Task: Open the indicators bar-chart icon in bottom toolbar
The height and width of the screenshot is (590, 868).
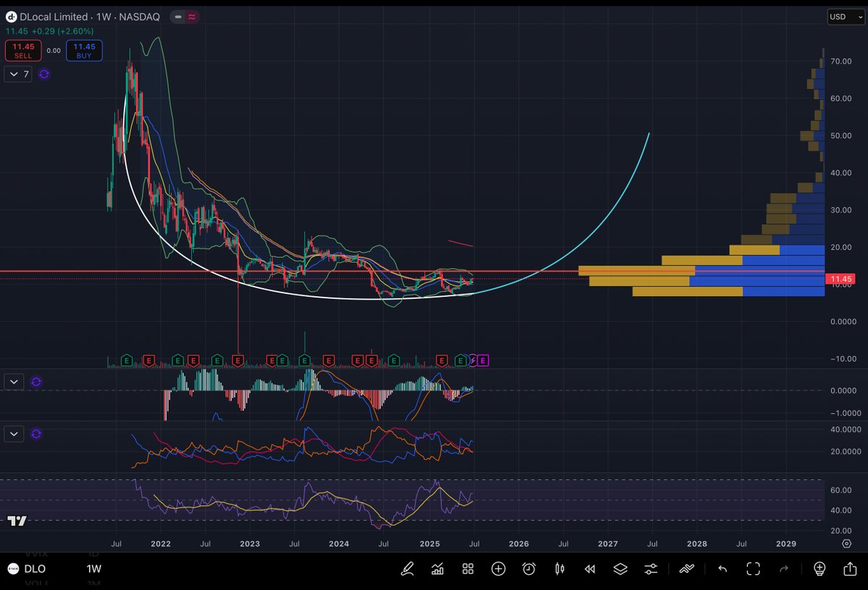Action: pyautogui.click(x=437, y=568)
